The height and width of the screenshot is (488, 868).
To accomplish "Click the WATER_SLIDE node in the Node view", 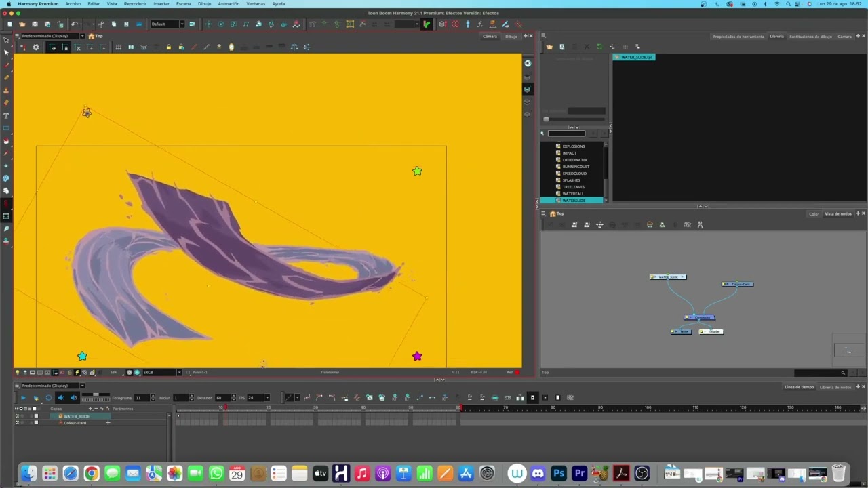I will click(668, 277).
